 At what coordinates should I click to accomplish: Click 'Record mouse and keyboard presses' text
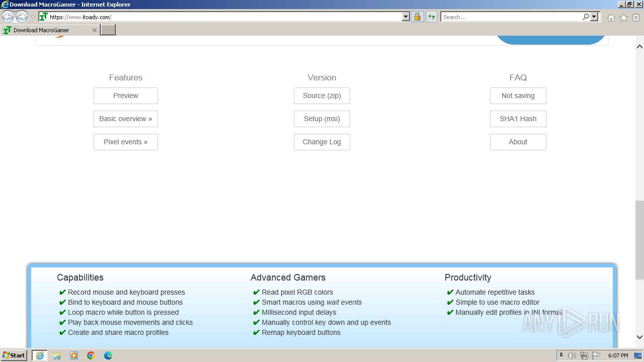tap(126, 292)
